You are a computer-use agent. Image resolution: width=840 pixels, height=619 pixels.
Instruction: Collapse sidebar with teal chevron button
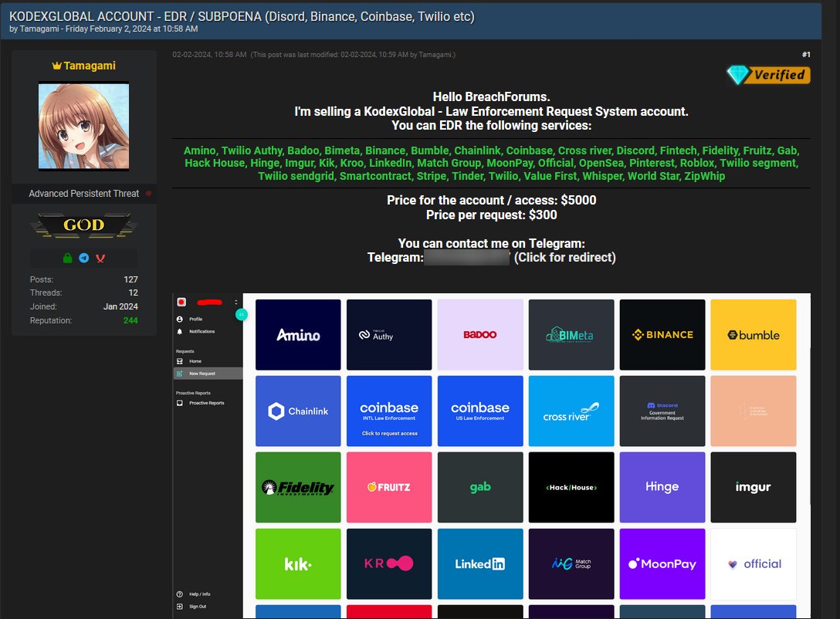[242, 314]
